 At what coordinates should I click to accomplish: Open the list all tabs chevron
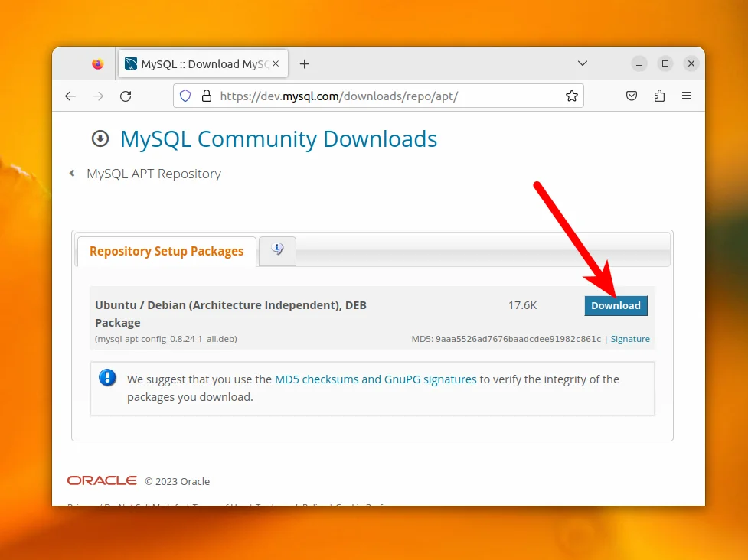[582, 63]
